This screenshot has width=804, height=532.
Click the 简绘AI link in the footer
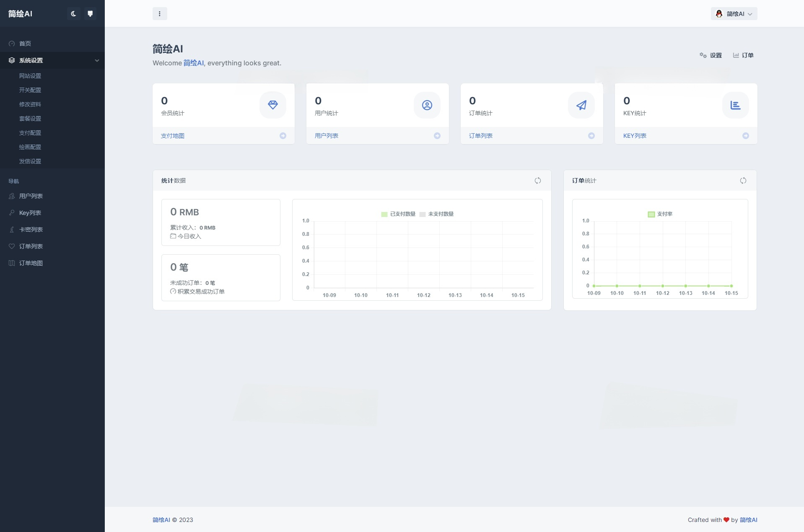pos(161,519)
